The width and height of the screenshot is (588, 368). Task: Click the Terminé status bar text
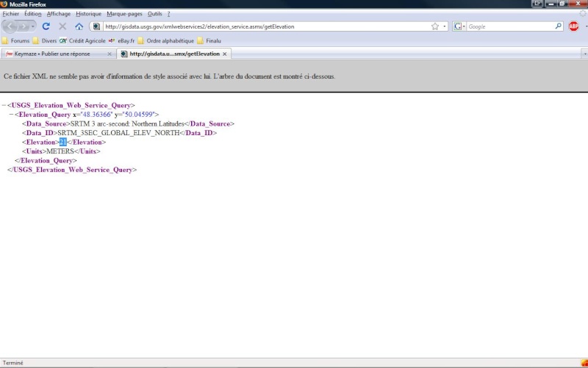[x=12, y=363]
